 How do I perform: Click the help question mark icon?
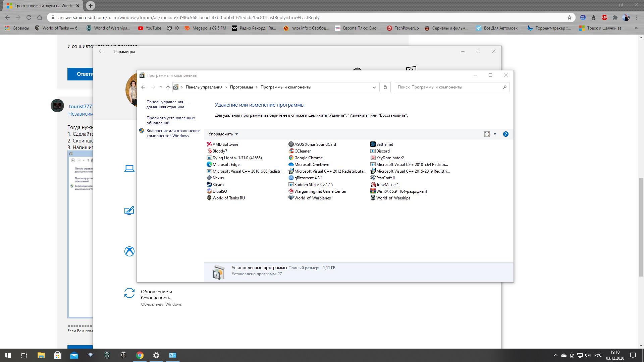[x=505, y=134]
